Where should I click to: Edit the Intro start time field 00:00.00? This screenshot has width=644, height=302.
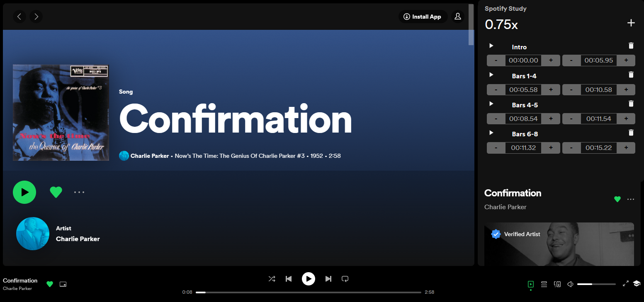tap(523, 60)
